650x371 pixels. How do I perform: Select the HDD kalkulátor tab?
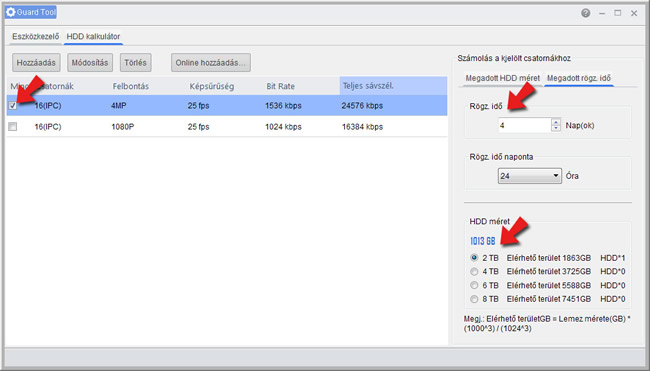coord(93,36)
